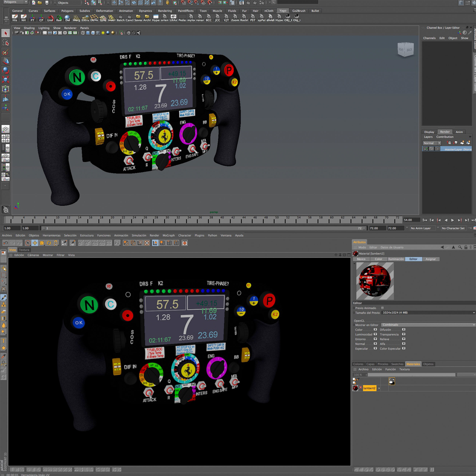Open the Polygons menu set dropdown
Viewport: 476px width, 476px height.
click(x=15, y=2)
